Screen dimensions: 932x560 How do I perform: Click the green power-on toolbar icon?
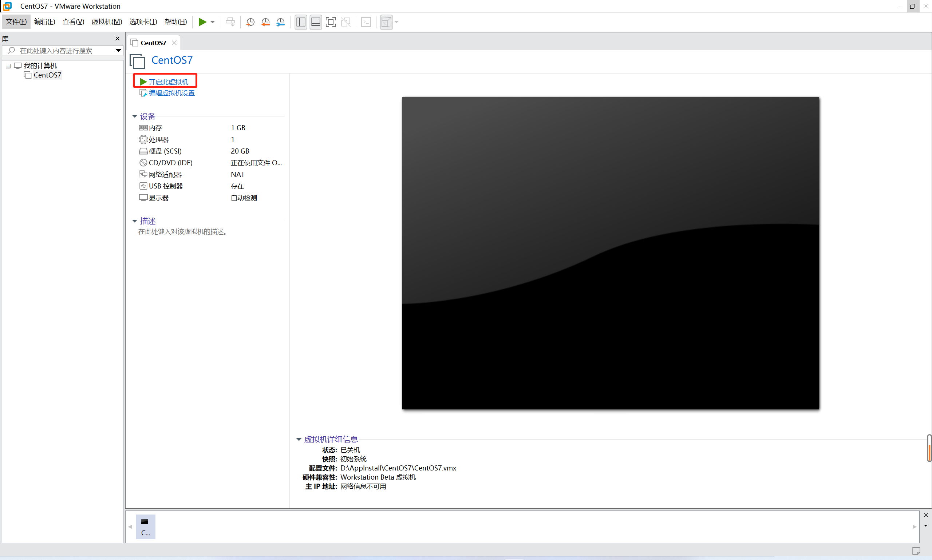pyautogui.click(x=202, y=22)
